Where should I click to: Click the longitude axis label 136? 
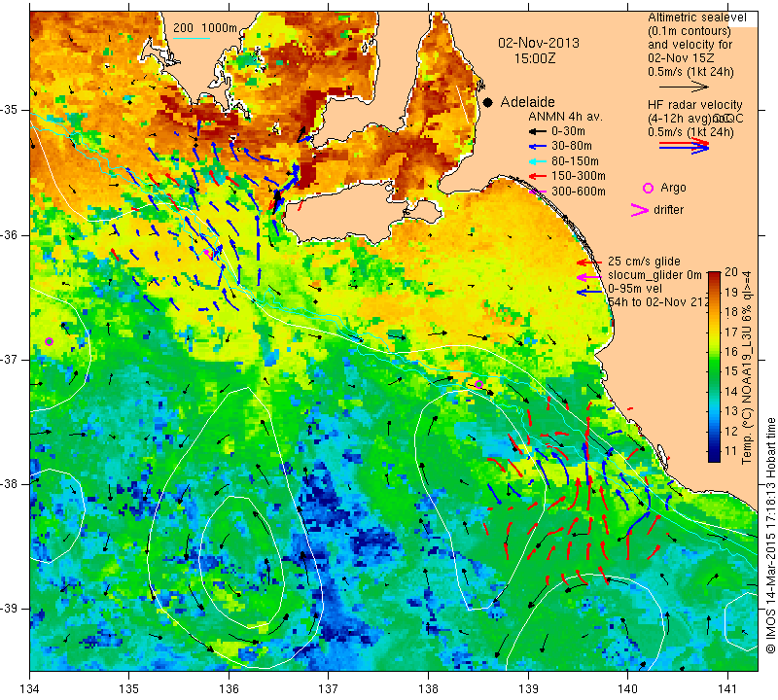tap(229, 688)
